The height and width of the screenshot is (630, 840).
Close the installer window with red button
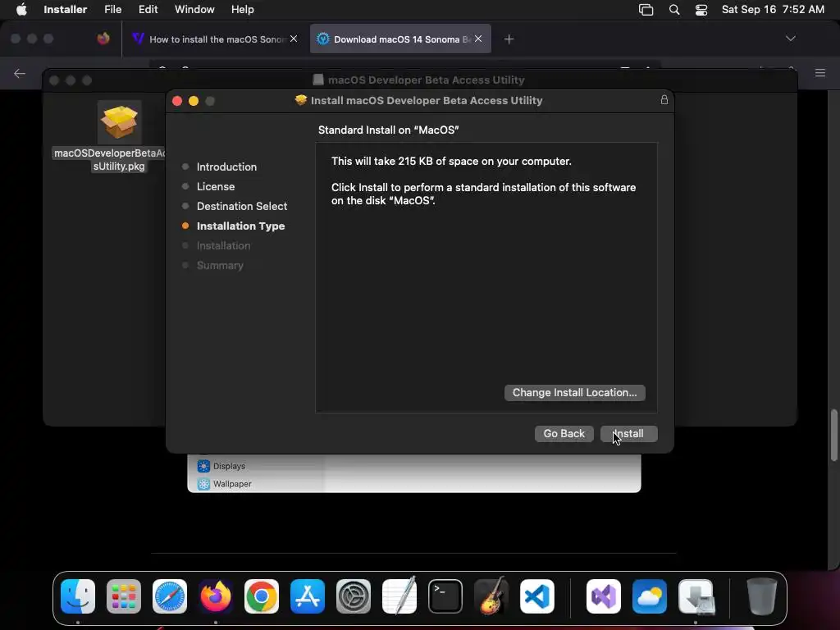(x=177, y=101)
